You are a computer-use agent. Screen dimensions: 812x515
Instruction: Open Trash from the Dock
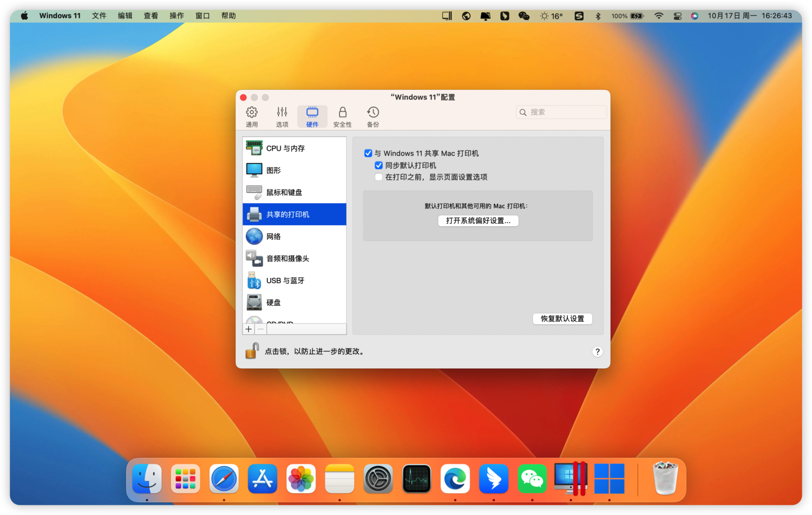tap(665, 479)
